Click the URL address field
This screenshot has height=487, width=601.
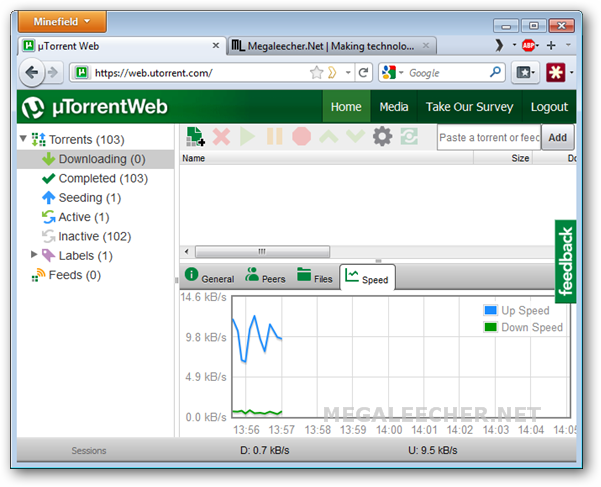[x=199, y=73]
